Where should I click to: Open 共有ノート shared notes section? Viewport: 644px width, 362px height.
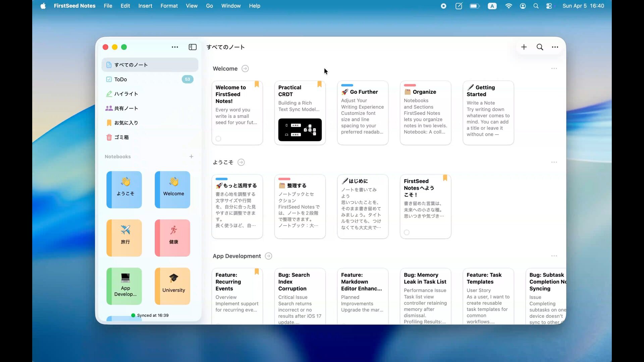click(126, 108)
